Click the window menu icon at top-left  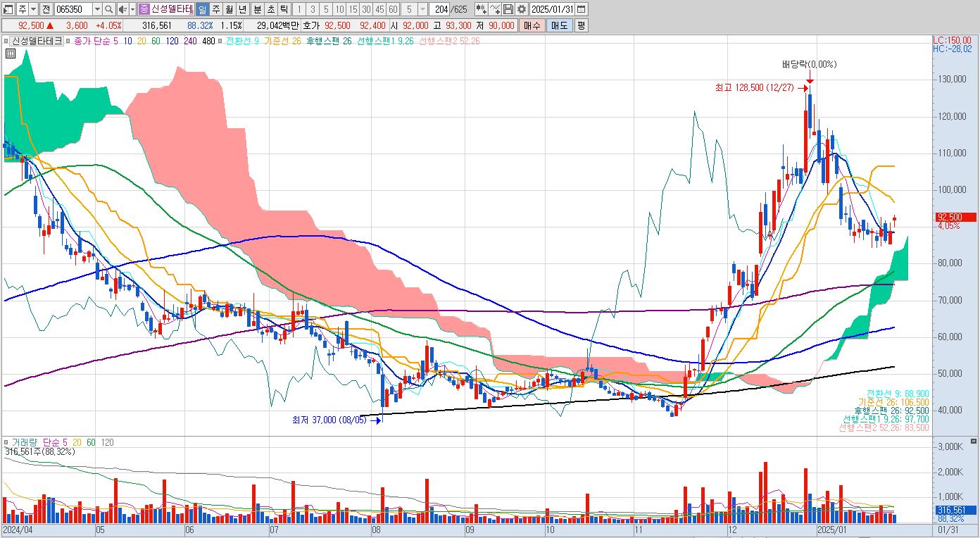pos(8,9)
